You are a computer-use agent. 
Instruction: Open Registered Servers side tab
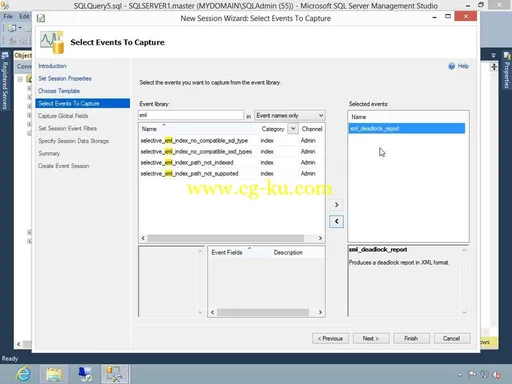coord(5,81)
